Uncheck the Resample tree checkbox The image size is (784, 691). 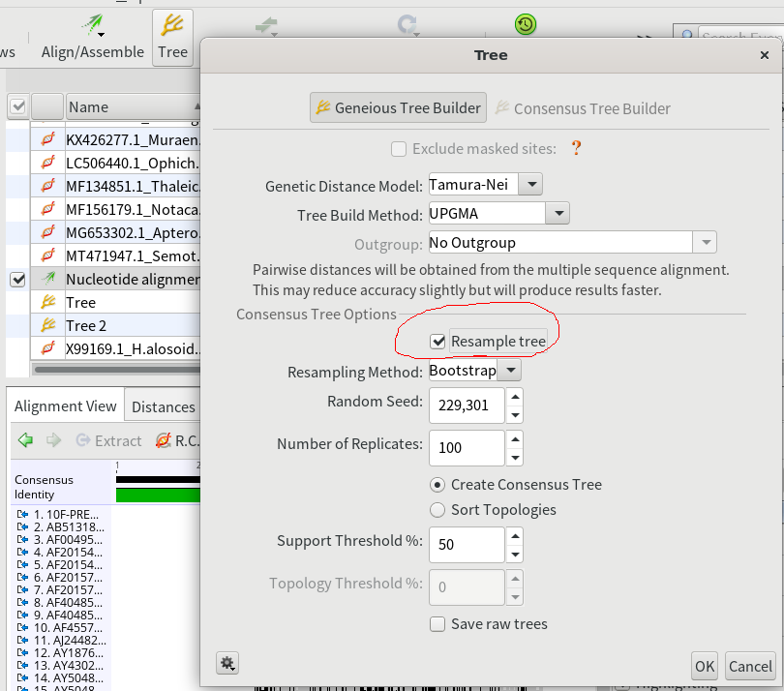tap(438, 341)
